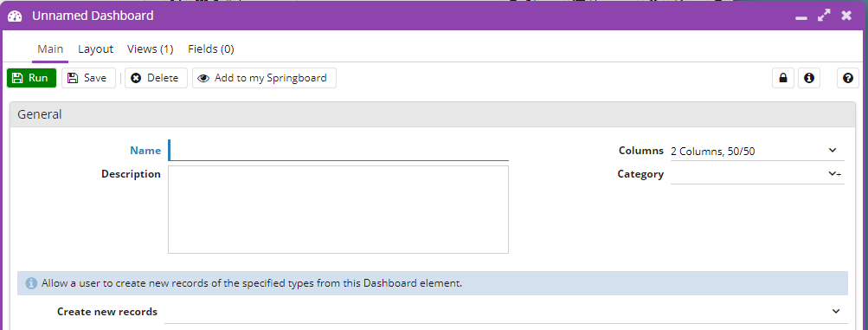Open the info icon button in toolbar
This screenshot has width=868, height=330.
(809, 78)
